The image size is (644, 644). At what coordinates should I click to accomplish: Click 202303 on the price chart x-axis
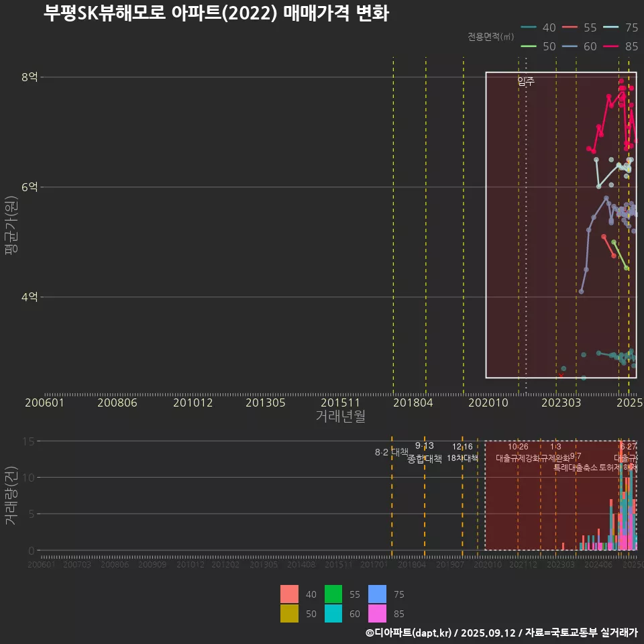coord(561,402)
